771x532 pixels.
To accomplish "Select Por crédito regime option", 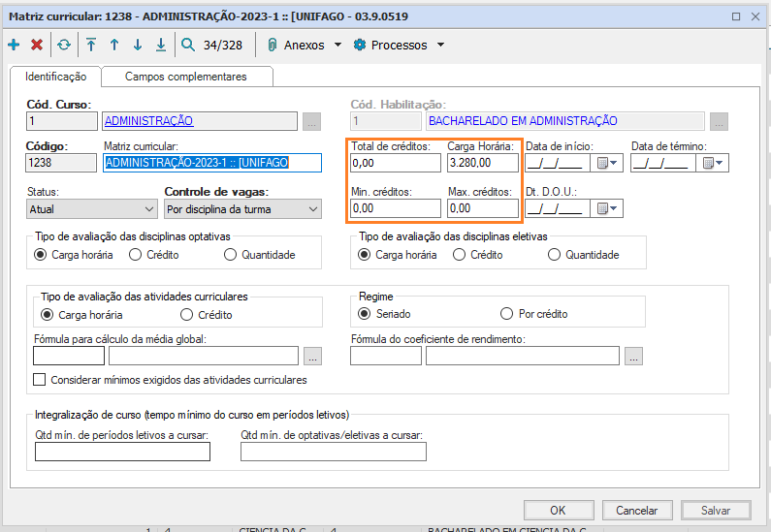I will point(506,314).
